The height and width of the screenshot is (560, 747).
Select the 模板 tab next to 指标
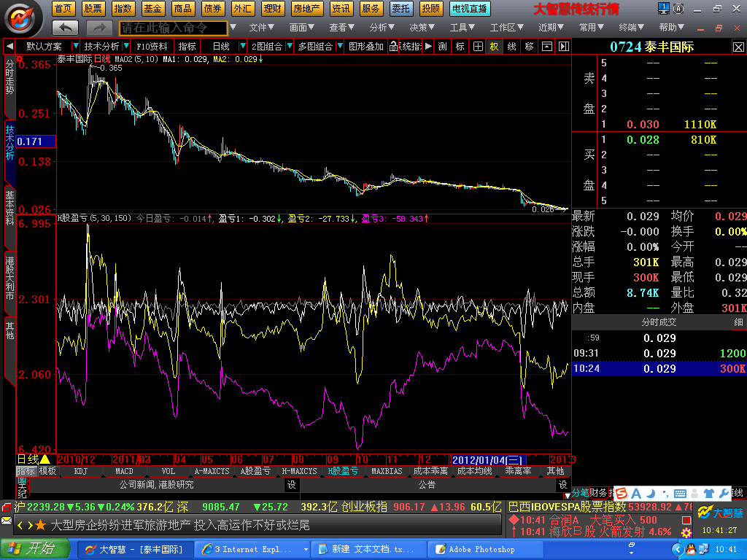[x=47, y=471]
